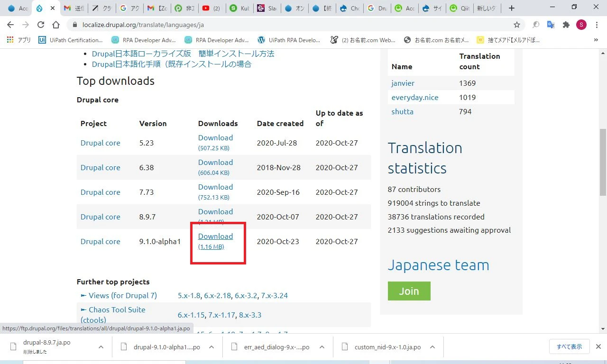
Task: Open contributor shutta's profile
Action: click(x=403, y=111)
